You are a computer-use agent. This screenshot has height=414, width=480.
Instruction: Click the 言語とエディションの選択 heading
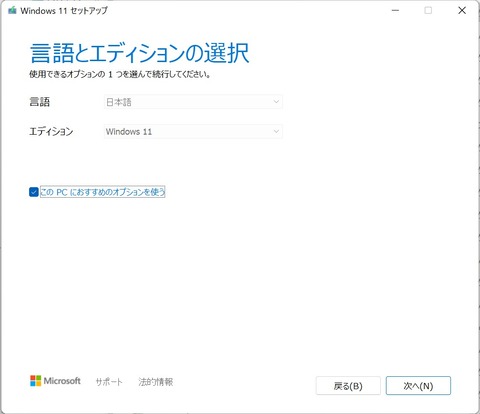coord(139,53)
